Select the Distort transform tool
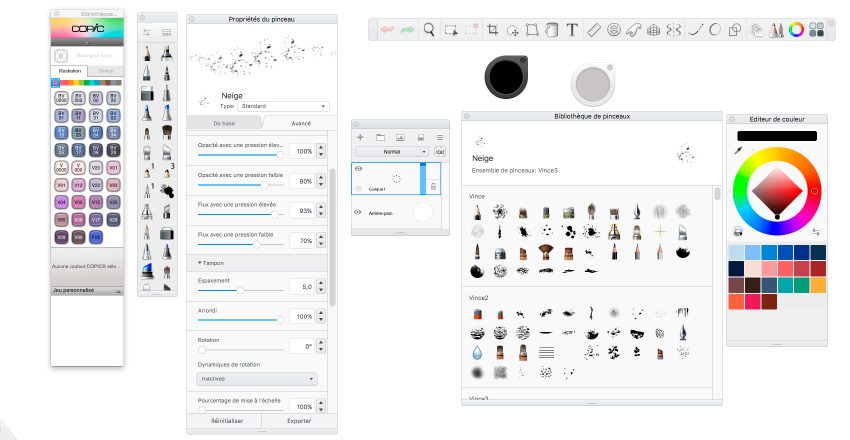850x440 pixels. tap(532, 30)
